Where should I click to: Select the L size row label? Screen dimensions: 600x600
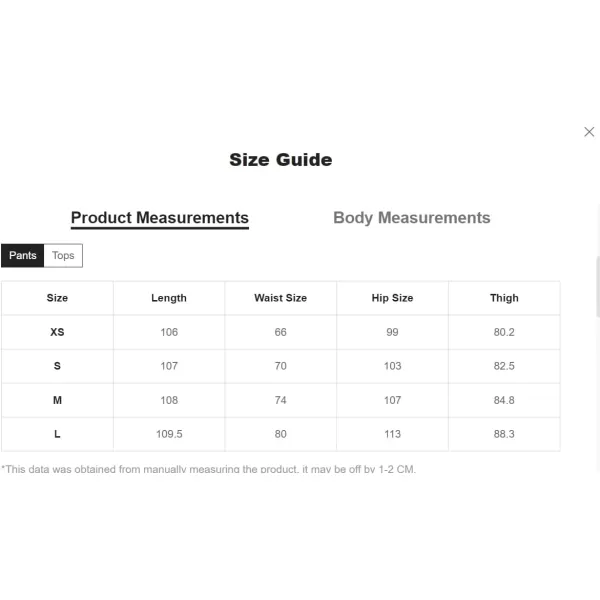[57, 434]
